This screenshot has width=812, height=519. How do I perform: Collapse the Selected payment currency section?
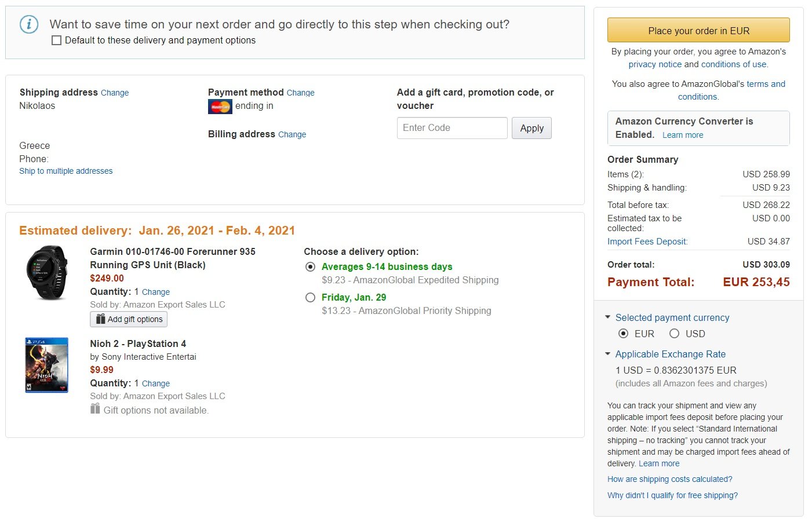click(x=607, y=317)
